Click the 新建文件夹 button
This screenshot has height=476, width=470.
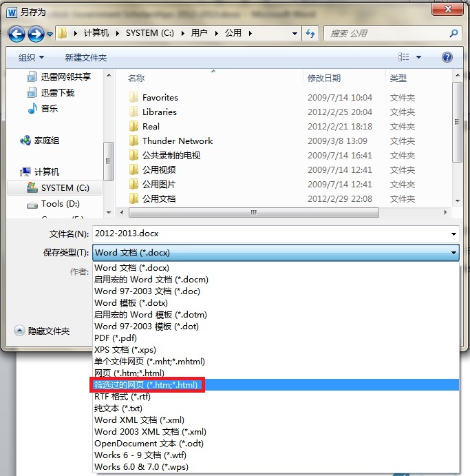(86, 57)
